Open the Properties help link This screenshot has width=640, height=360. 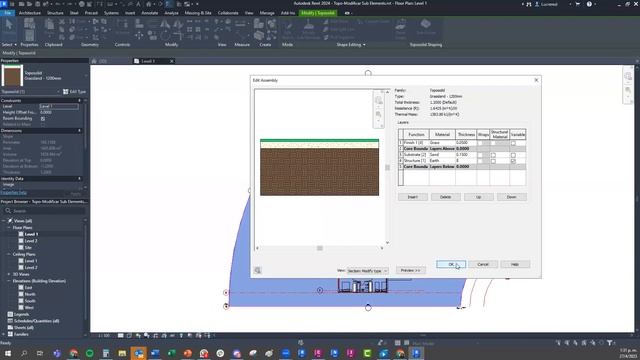(13, 193)
